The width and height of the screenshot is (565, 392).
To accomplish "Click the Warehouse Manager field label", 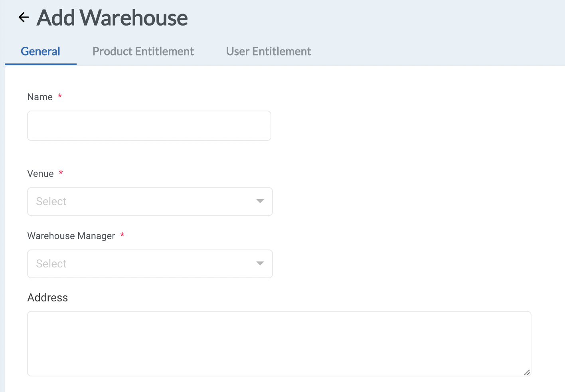I will [71, 236].
